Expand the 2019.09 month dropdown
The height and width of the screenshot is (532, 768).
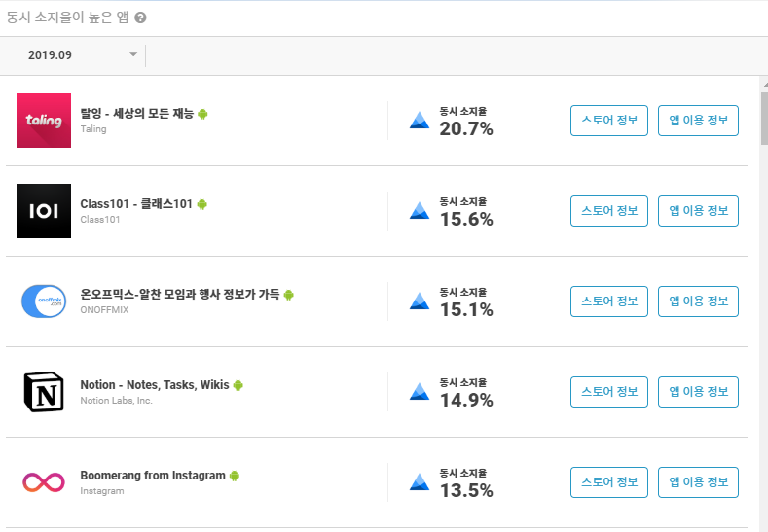(x=82, y=55)
